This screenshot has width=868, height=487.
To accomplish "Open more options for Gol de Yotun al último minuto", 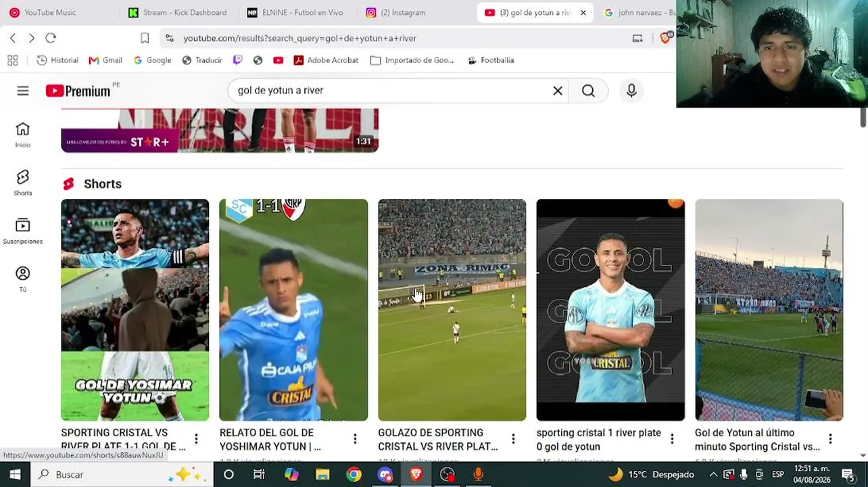I will point(830,440).
